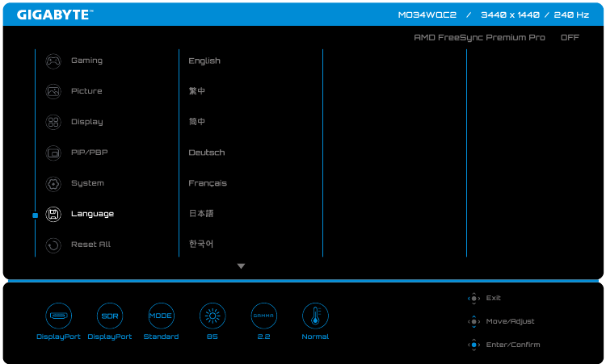Click the Gaming controller icon

(53, 61)
